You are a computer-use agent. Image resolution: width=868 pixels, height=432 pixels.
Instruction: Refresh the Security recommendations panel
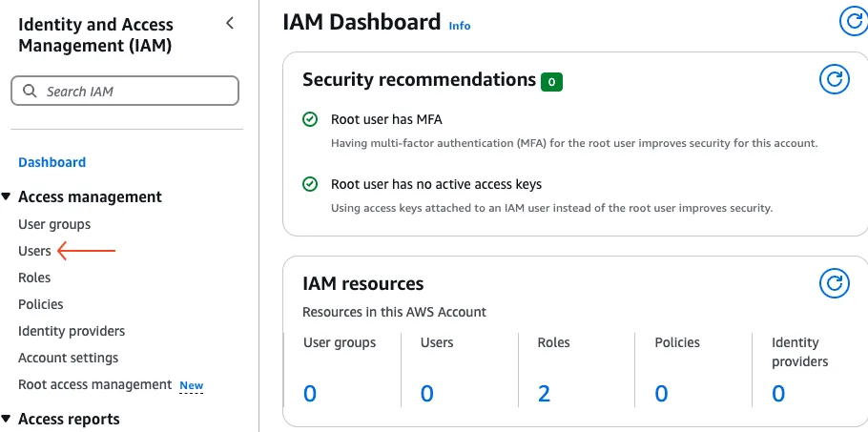[x=835, y=79]
